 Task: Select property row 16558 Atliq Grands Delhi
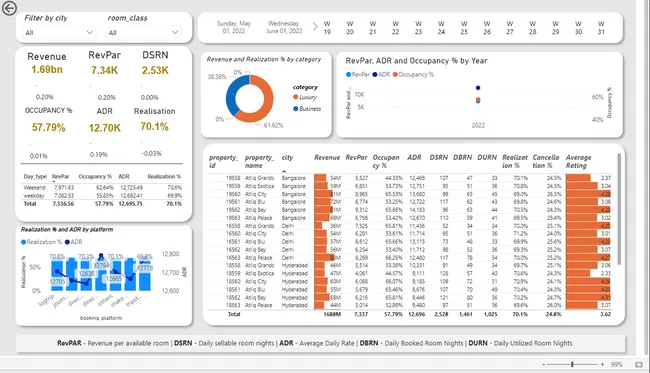[409, 226]
